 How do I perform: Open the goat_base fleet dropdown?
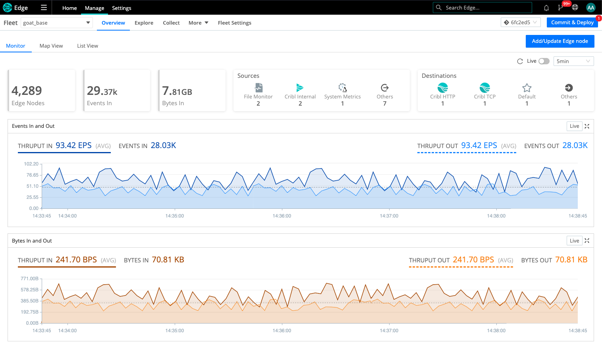56,23
